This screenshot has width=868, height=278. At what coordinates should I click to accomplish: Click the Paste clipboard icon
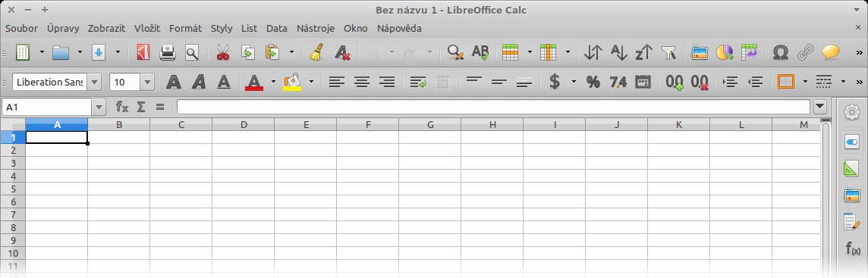272,52
